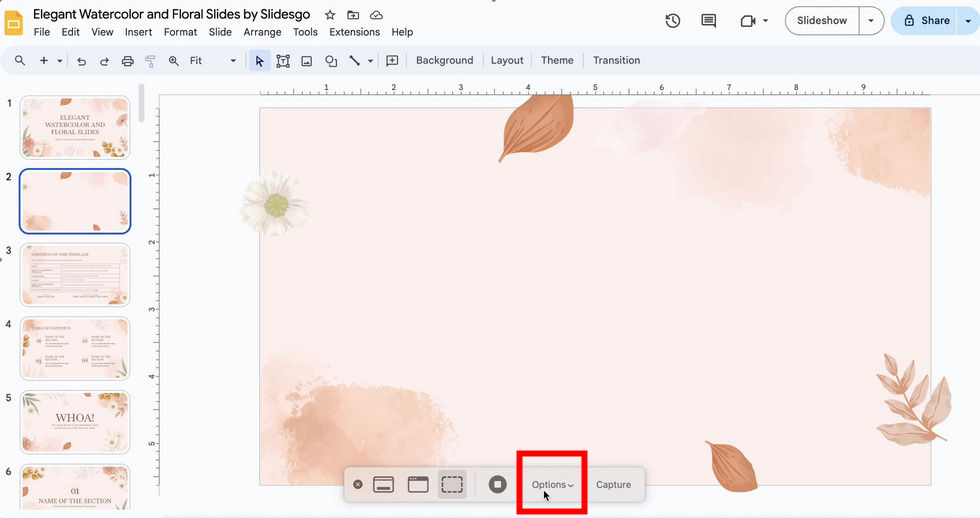Select slide 1 thumbnail
This screenshot has width=980, height=518.
(x=75, y=127)
